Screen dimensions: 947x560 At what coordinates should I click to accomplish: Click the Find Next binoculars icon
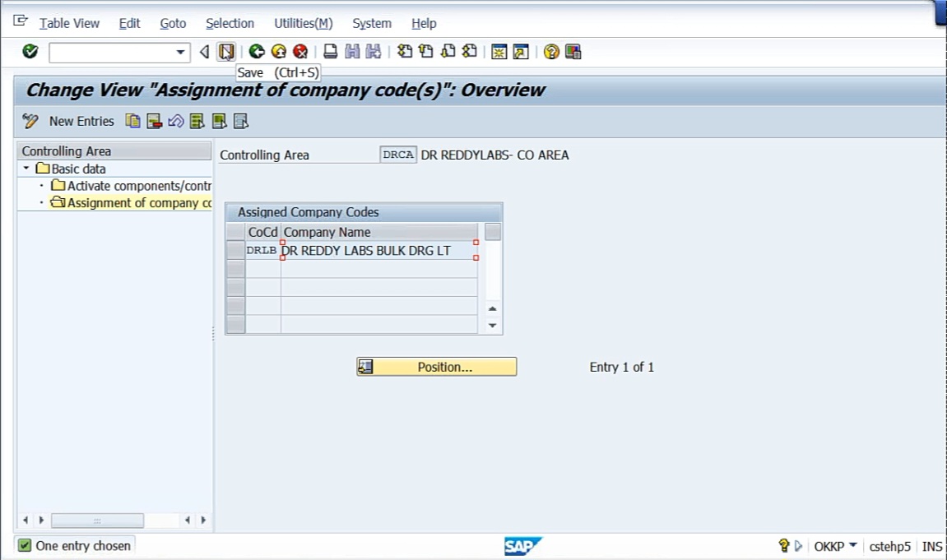(x=374, y=52)
